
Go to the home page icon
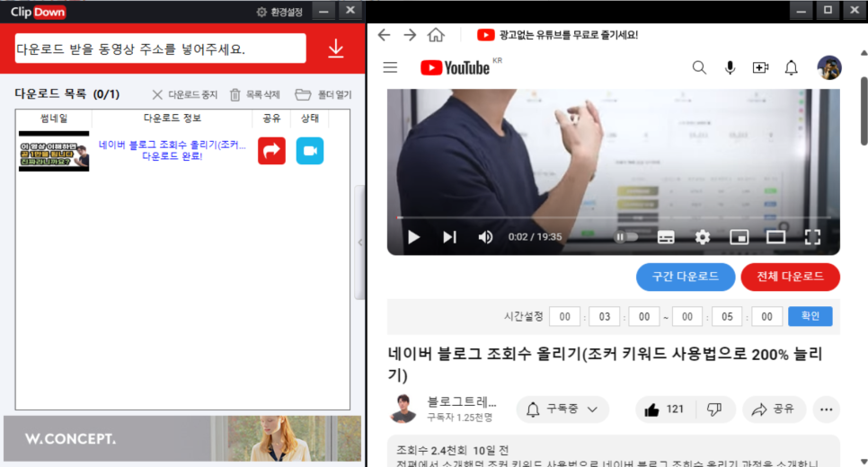point(436,35)
